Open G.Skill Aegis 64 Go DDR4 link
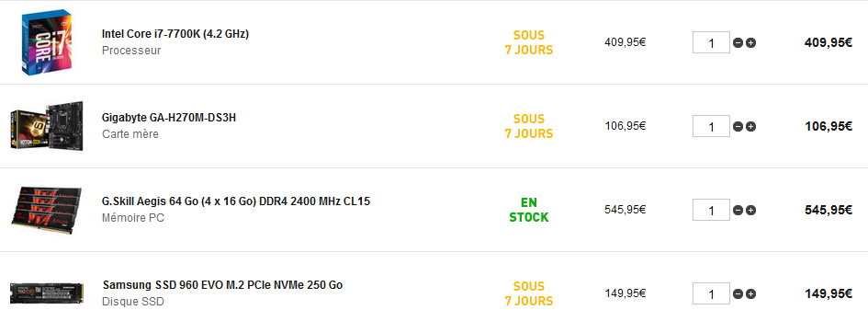This screenshot has height=333, width=868. (x=236, y=201)
